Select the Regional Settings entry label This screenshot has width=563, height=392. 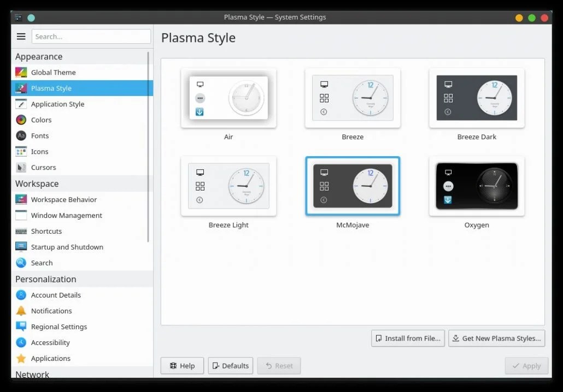[x=59, y=326]
